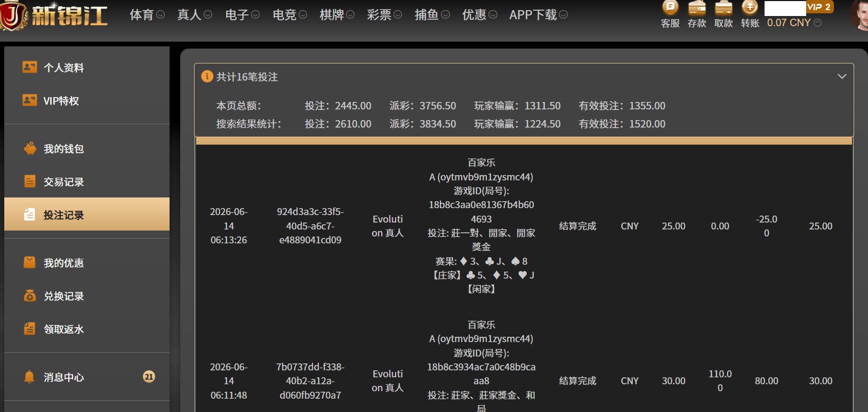Image resolution: width=868 pixels, height=412 pixels.
Task: Click the 有效投注: 1355.00 value
Action: click(622, 106)
